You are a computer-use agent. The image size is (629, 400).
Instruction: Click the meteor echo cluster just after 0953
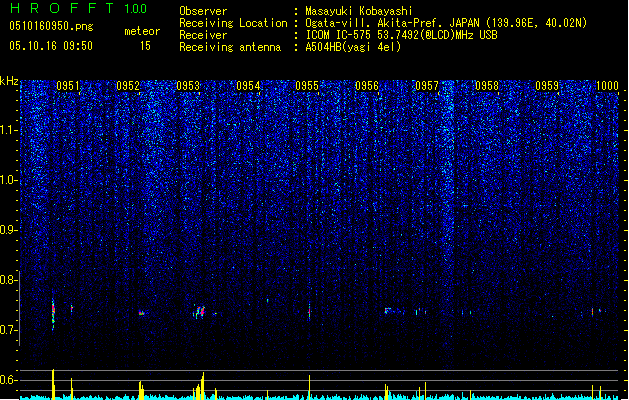pyautogui.click(x=200, y=311)
